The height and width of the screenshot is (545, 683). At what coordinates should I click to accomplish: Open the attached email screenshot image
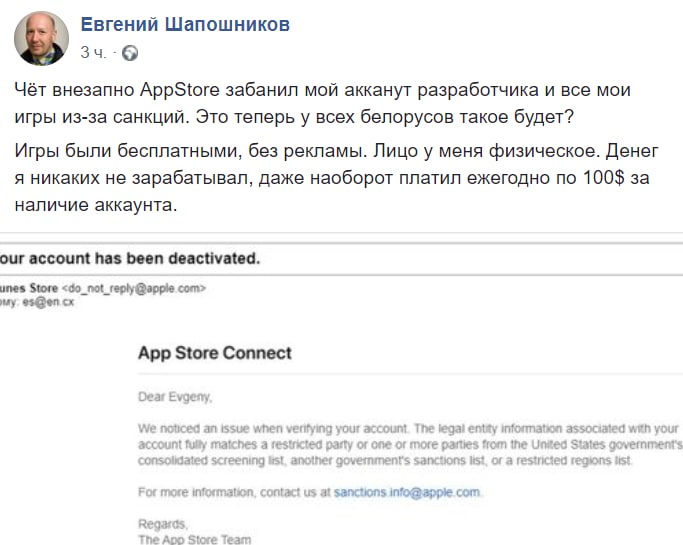[342, 389]
